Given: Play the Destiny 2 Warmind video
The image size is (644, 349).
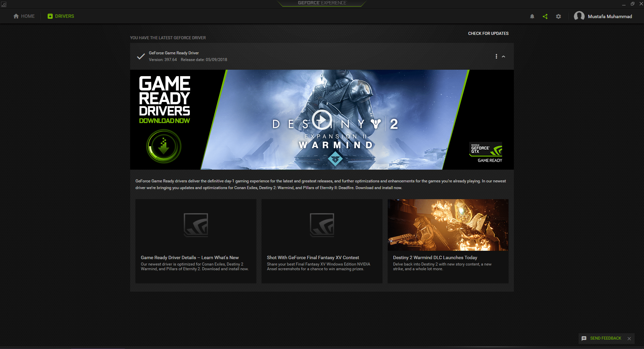Looking at the screenshot, I should pyautogui.click(x=322, y=120).
